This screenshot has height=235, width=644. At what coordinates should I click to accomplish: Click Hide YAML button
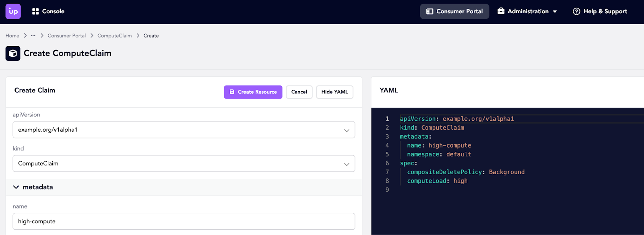(334, 92)
